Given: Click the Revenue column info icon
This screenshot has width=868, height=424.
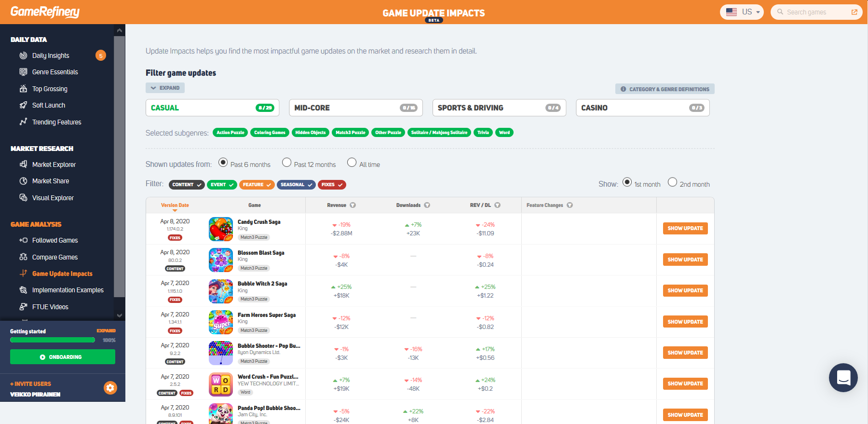Looking at the screenshot, I should point(353,205).
